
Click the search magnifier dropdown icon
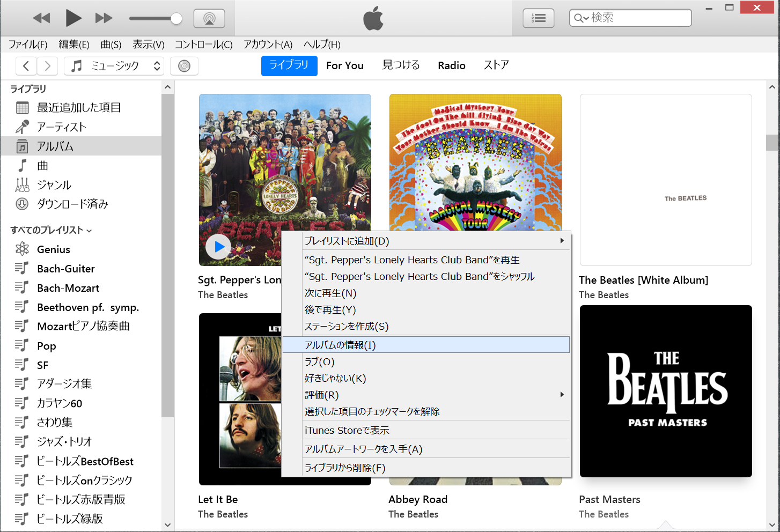tap(581, 18)
